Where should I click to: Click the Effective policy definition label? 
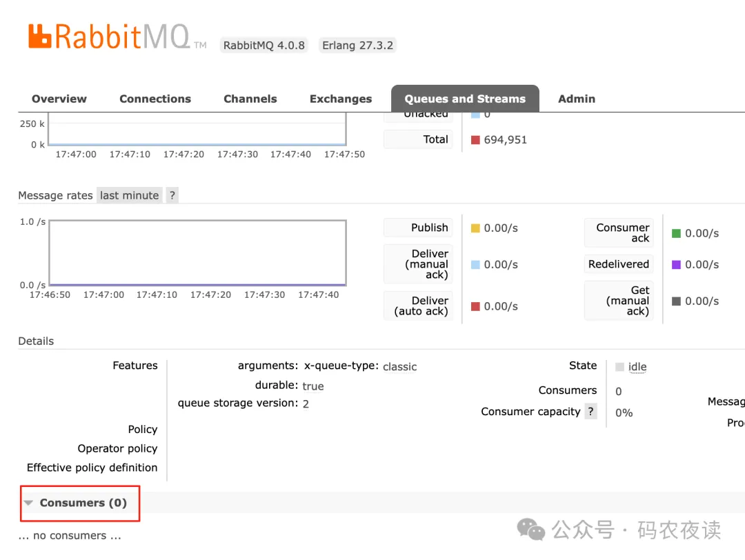(92, 468)
